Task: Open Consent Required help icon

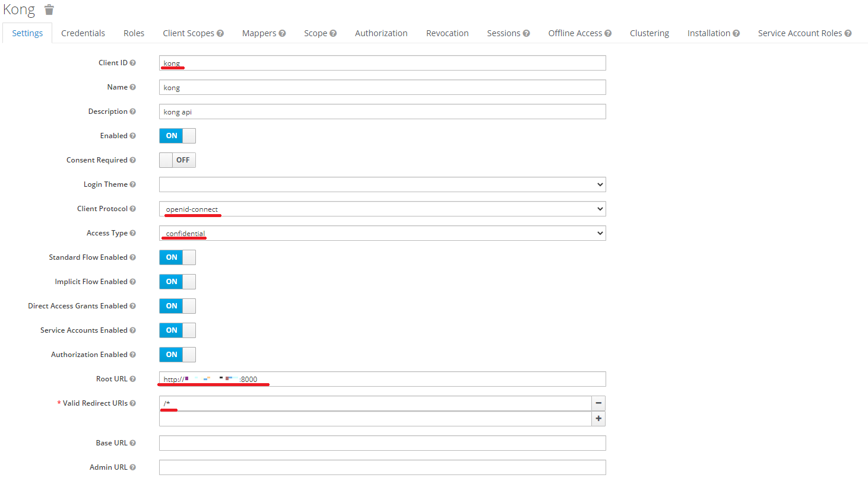Action: point(133,160)
